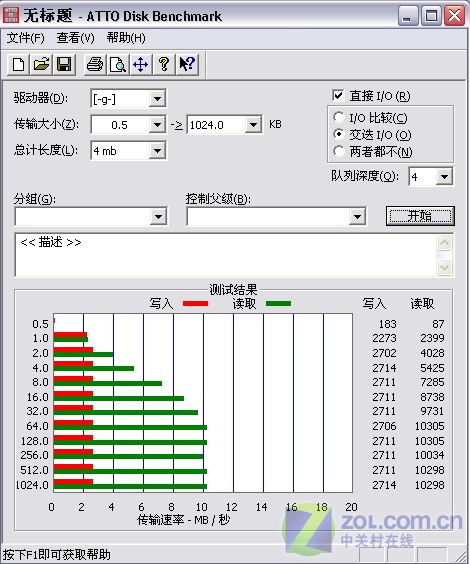Image resolution: width=470 pixels, height=564 pixels.
Task: Click the 测试结果 group title
Action: (x=233, y=290)
